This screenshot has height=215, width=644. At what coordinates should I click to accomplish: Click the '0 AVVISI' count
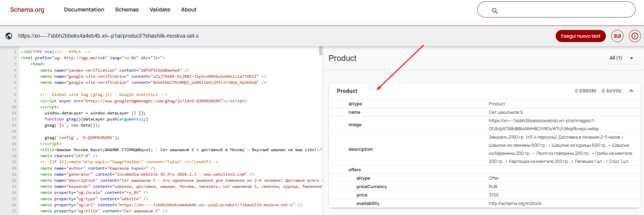[612, 91]
